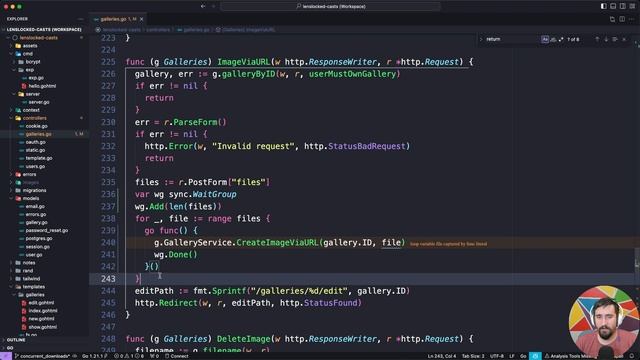Open postgres.go file
The image size is (640, 360).
coord(39,239)
